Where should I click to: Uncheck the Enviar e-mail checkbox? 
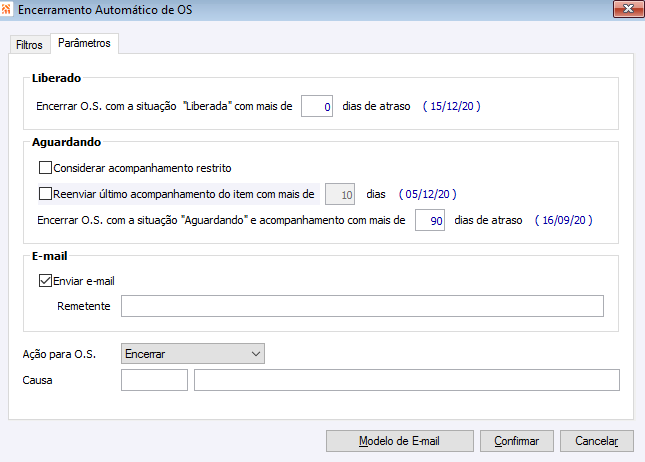45,281
